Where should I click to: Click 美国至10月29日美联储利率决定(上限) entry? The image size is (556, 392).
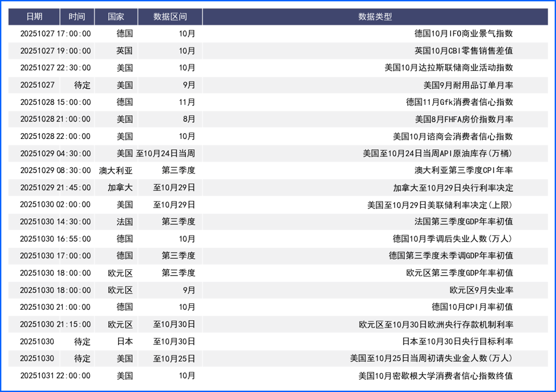point(440,204)
